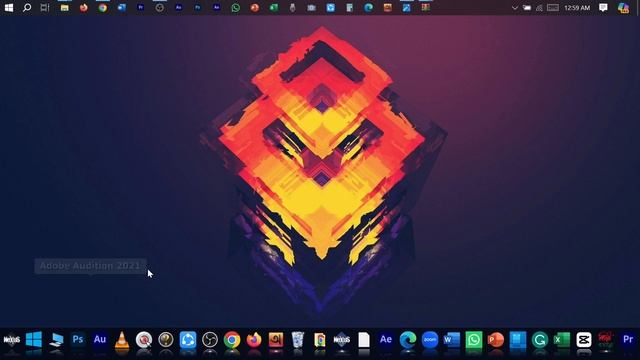Open Task View in the top taskbar
Image resolution: width=640 pixels, height=360 pixels.
coord(45,7)
